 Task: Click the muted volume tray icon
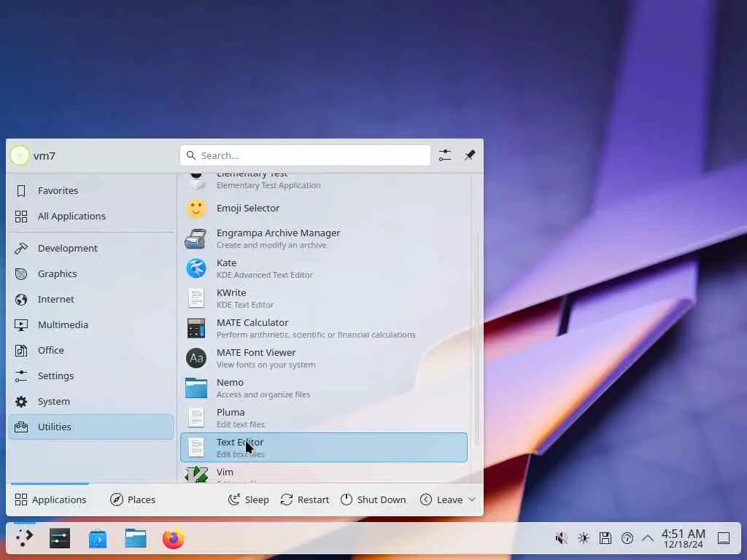(x=561, y=539)
